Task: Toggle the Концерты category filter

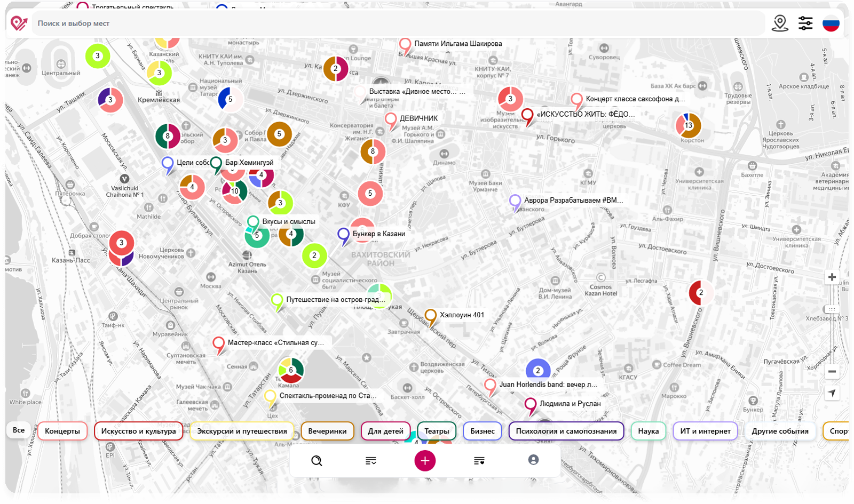Action: tap(62, 431)
